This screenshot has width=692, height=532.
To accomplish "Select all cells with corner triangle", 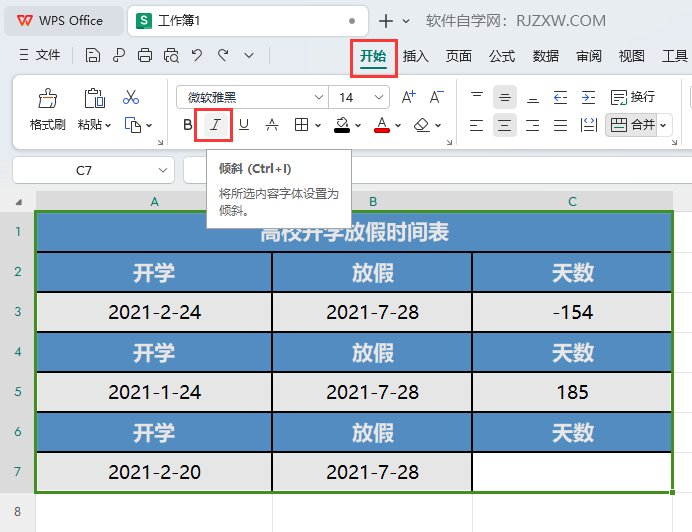I will click(19, 202).
